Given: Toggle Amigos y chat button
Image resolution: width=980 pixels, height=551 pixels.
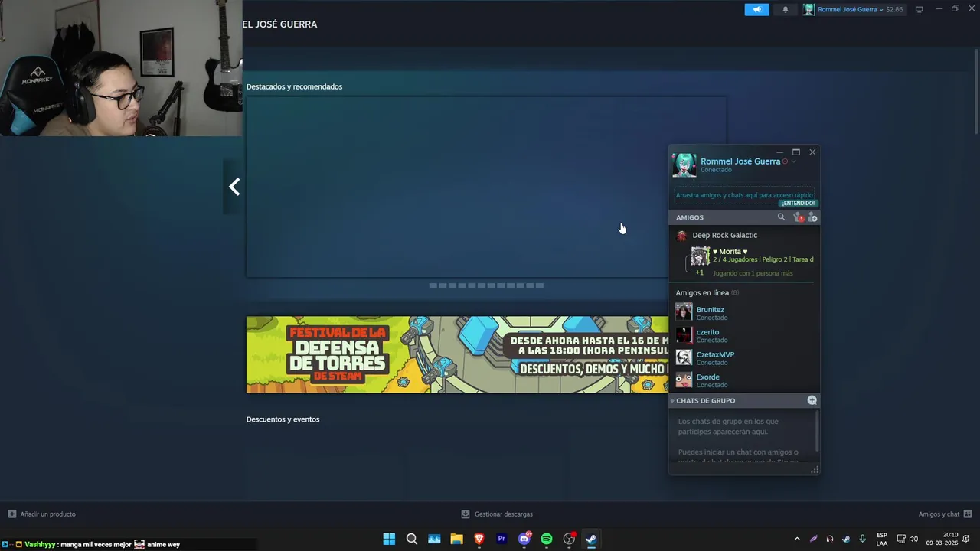Looking at the screenshot, I should 945,514.
